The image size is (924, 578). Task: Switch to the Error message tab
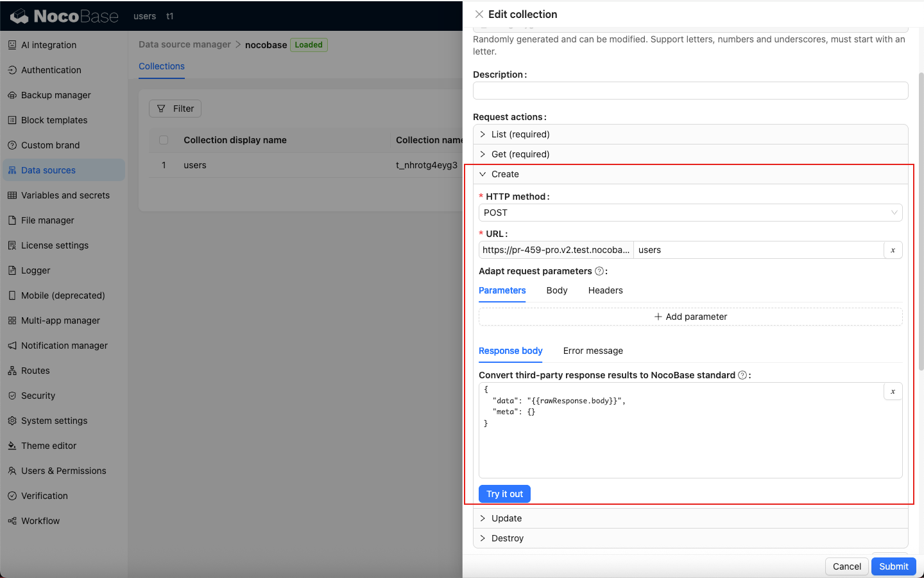[593, 351]
